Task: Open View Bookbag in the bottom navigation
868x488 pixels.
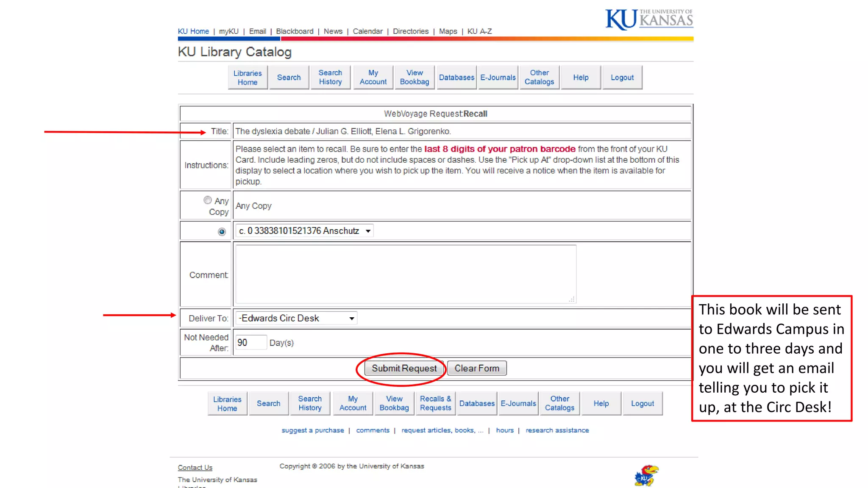Action: (x=394, y=404)
